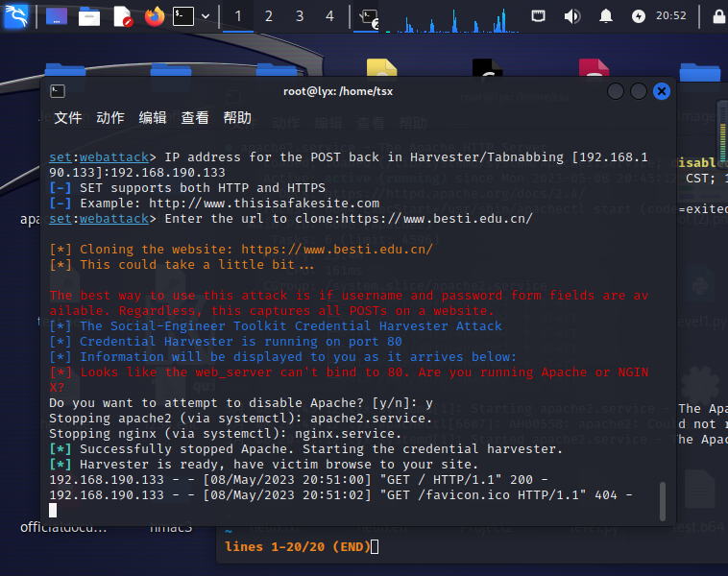Click the lock screen padlock icon
The image size is (728, 576).
[719, 16]
